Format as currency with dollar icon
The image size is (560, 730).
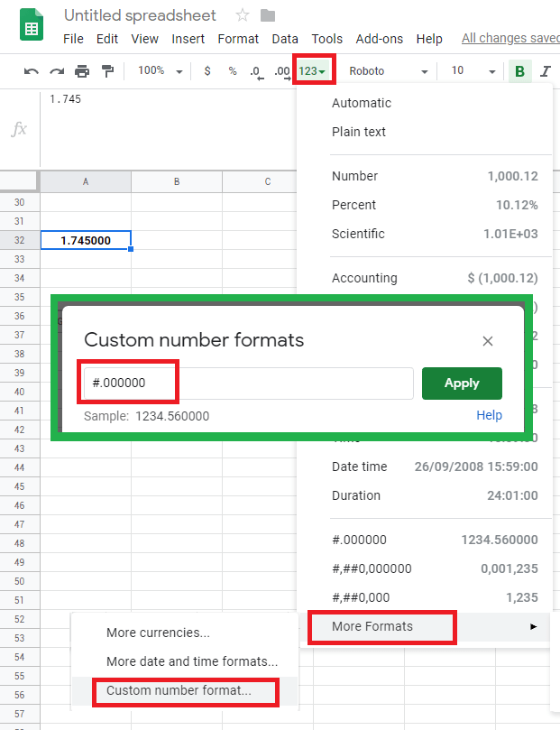click(207, 71)
